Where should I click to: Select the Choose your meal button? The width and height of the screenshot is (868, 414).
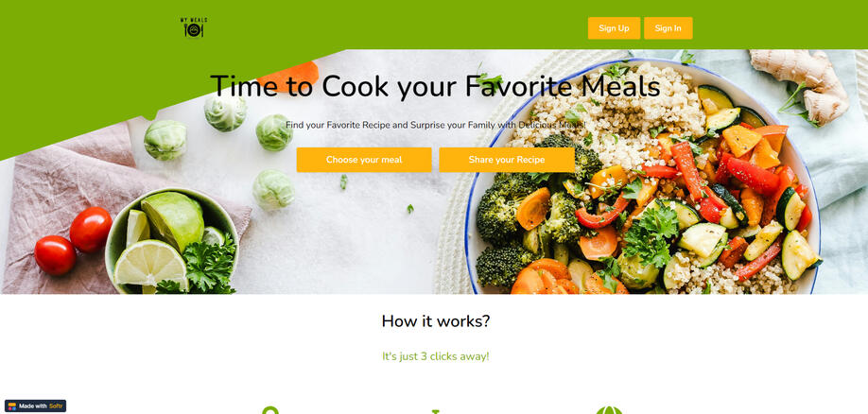pos(364,160)
